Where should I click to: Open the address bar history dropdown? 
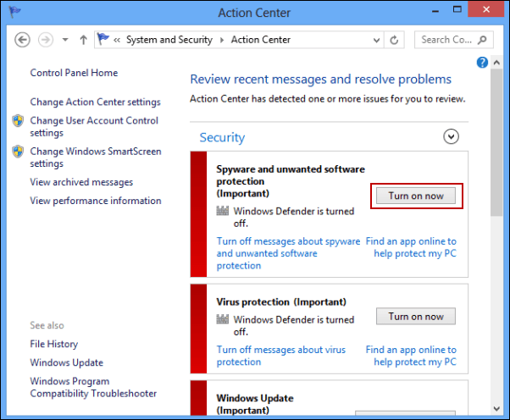pyautogui.click(x=376, y=40)
